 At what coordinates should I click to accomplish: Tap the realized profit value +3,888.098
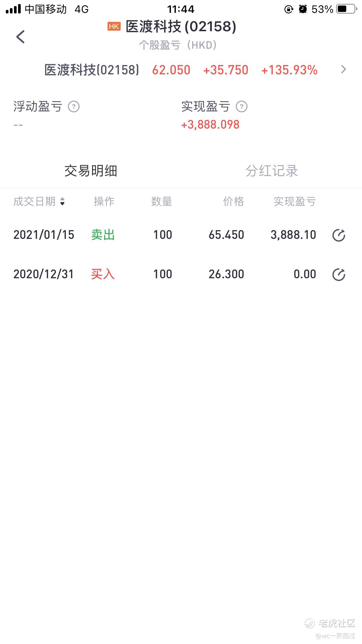(x=210, y=125)
